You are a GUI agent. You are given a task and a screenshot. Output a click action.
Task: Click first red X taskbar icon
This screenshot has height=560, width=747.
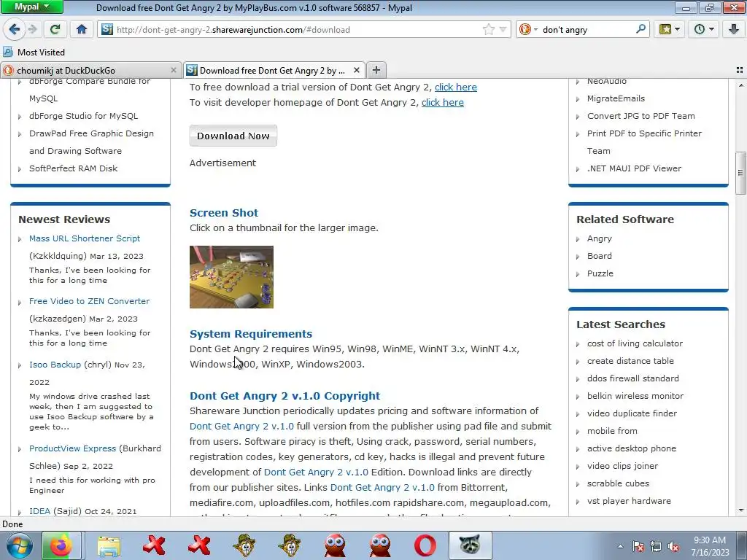[x=154, y=545]
